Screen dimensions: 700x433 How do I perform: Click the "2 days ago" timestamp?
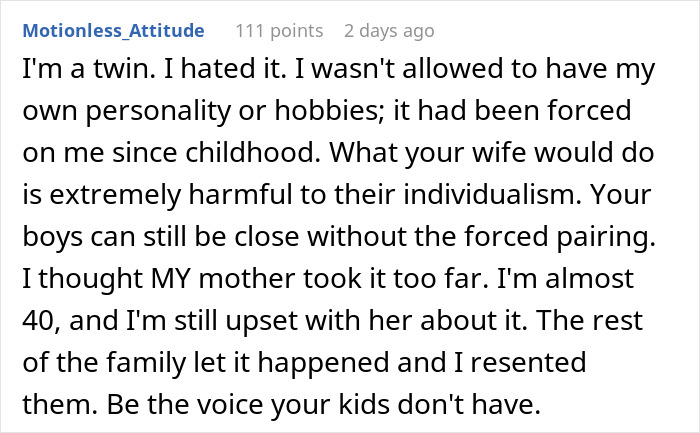click(x=389, y=31)
